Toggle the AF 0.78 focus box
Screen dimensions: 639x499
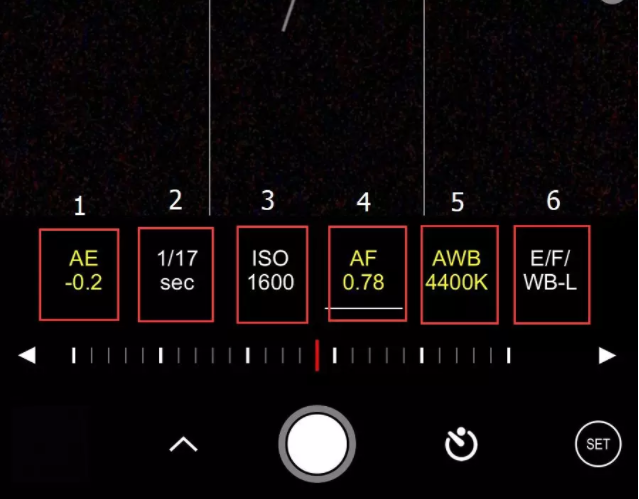pos(368,274)
